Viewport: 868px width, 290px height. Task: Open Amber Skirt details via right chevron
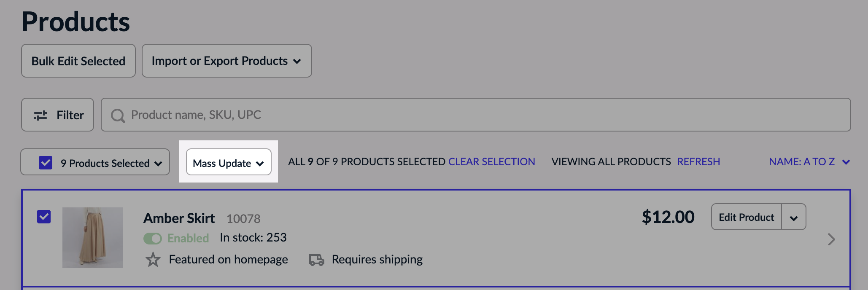point(831,239)
